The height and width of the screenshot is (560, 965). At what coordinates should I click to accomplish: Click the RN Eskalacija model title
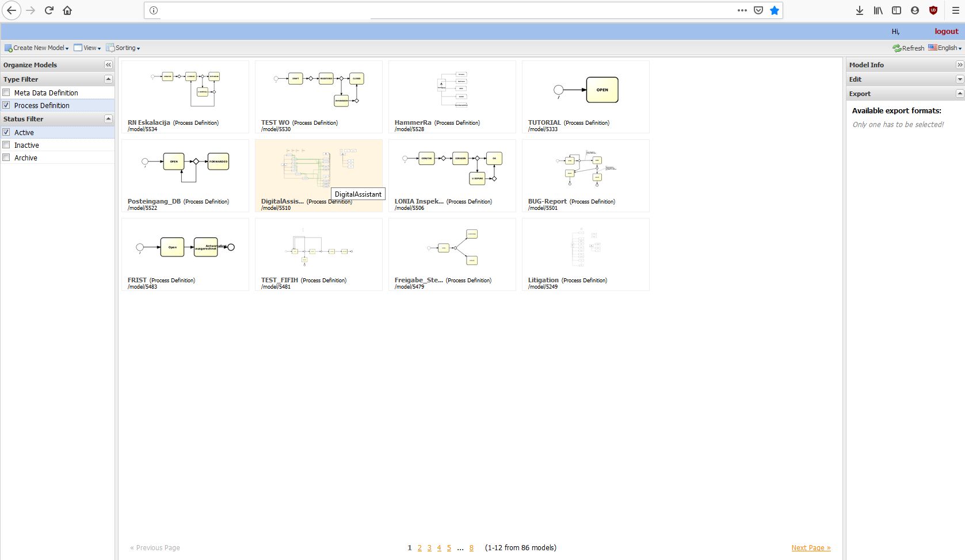(148, 122)
